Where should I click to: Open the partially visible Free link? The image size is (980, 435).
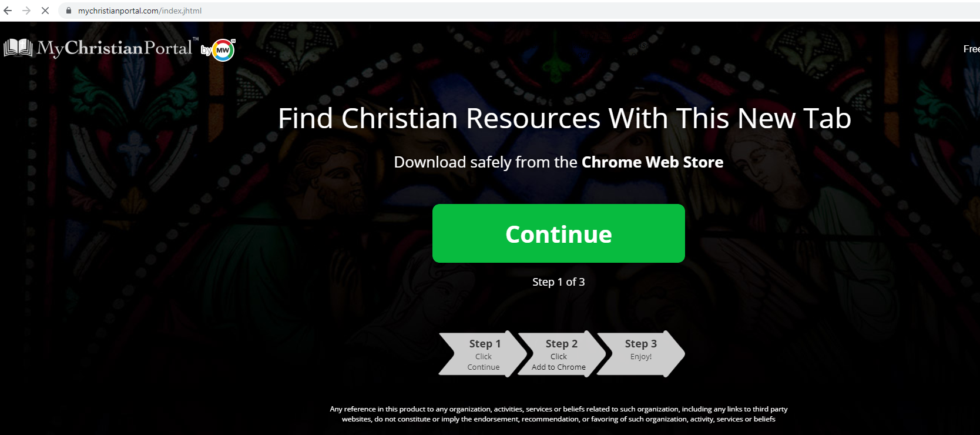[971, 49]
